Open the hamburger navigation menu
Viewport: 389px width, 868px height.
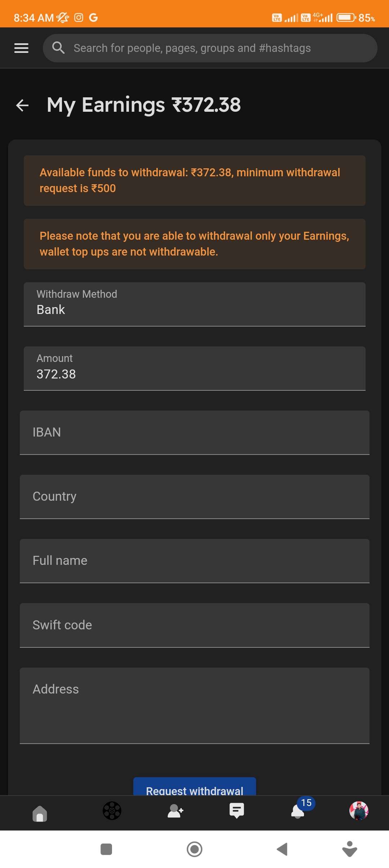coord(21,48)
